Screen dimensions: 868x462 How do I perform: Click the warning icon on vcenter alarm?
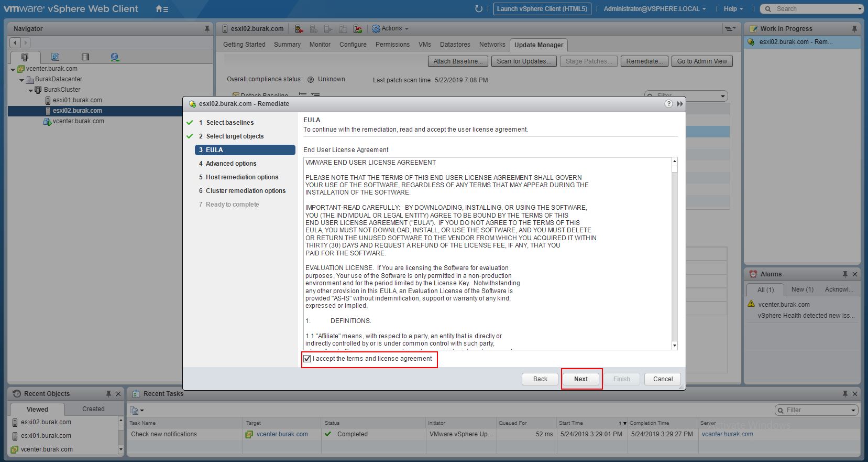752,304
